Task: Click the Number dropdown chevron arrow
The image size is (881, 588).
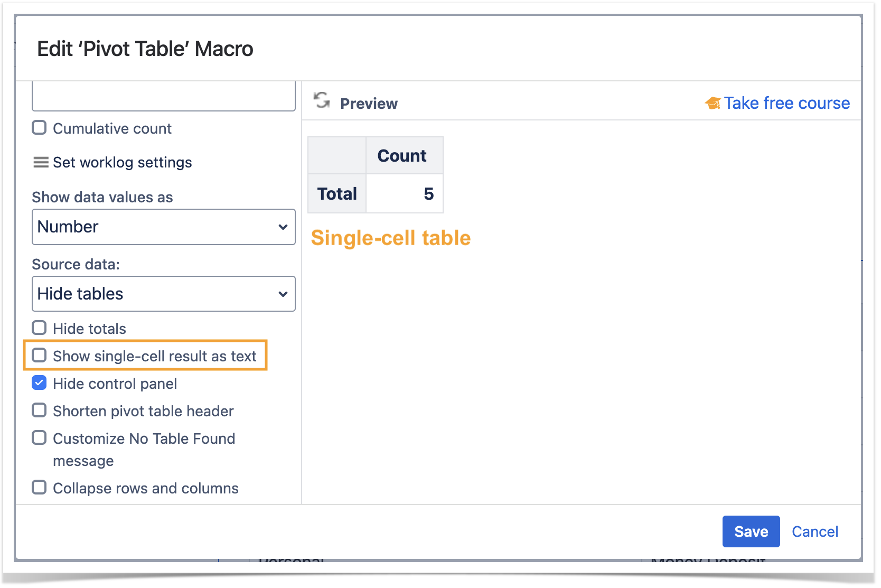Action: tap(283, 227)
